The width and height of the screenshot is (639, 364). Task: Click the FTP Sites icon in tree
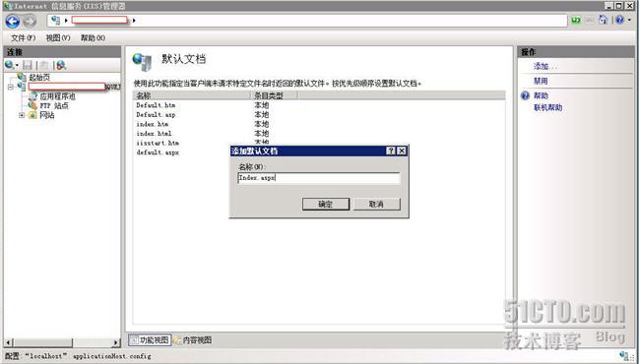(x=32, y=105)
